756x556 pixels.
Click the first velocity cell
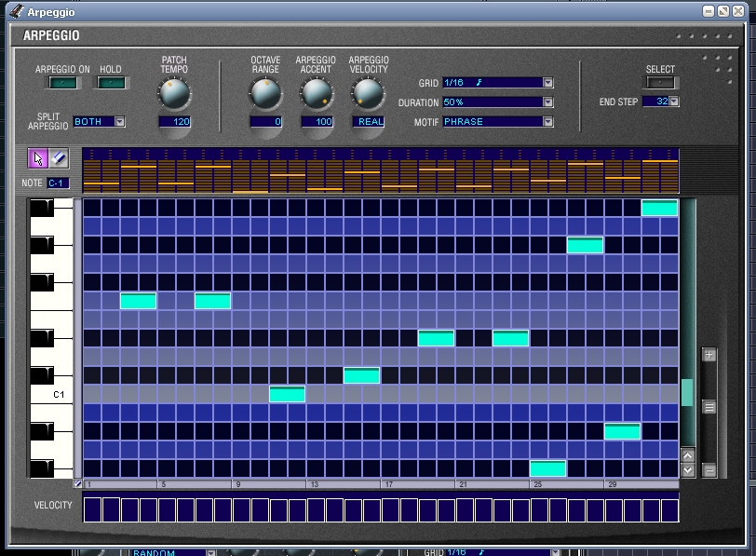92,510
